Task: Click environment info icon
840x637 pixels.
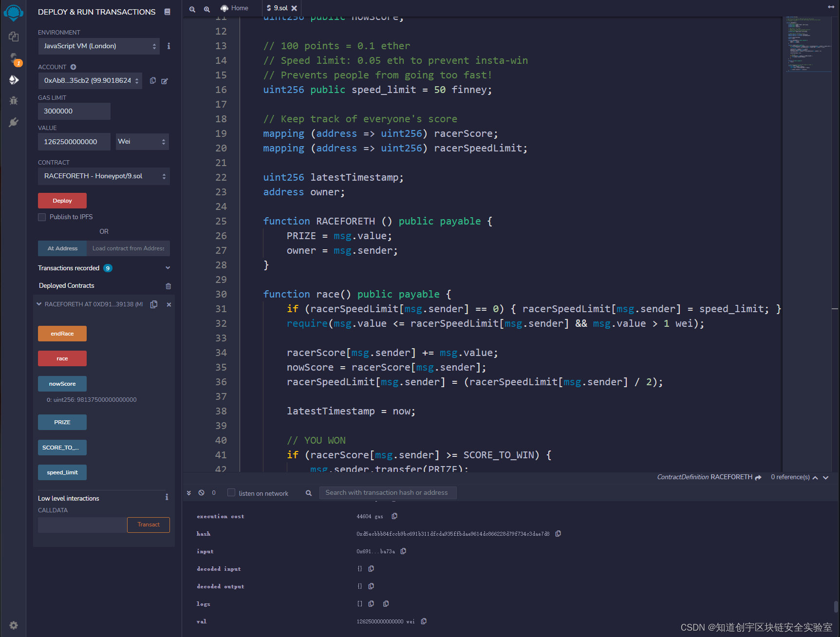Action: (168, 46)
